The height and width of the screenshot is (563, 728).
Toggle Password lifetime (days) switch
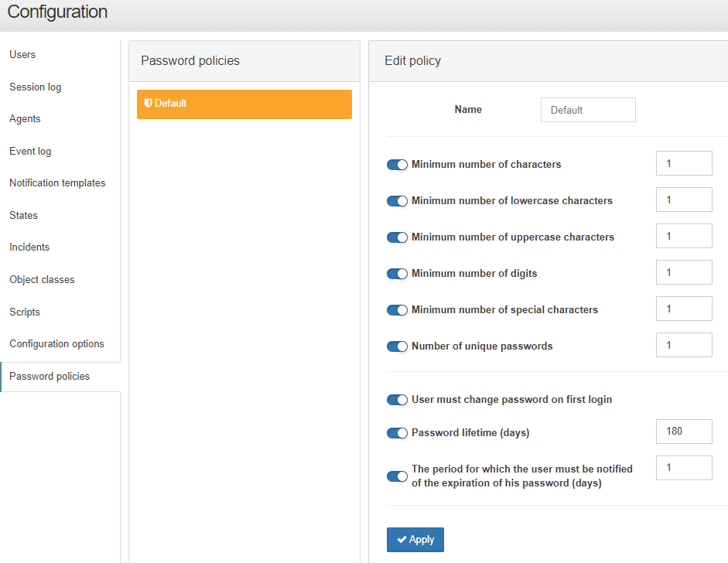point(397,432)
